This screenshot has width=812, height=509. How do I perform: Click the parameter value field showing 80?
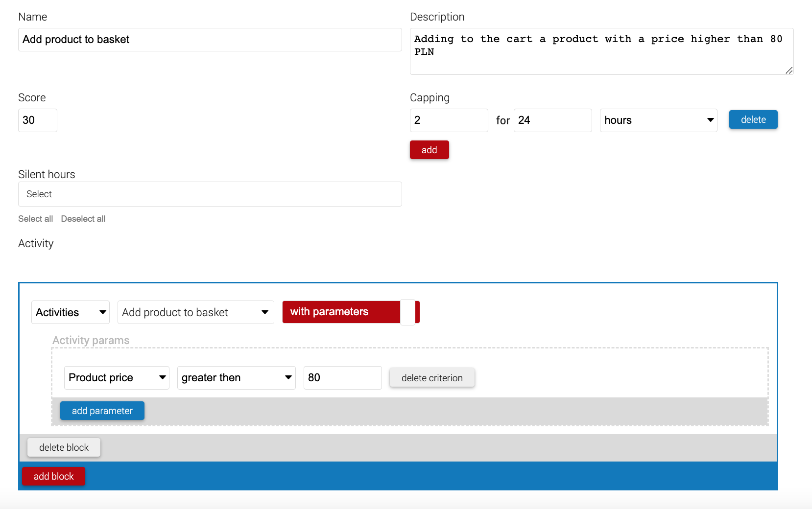pos(343,378)
